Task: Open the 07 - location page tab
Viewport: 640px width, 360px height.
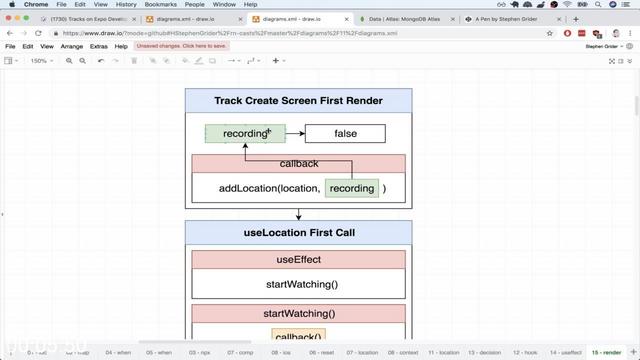Action: pos(362,352)
